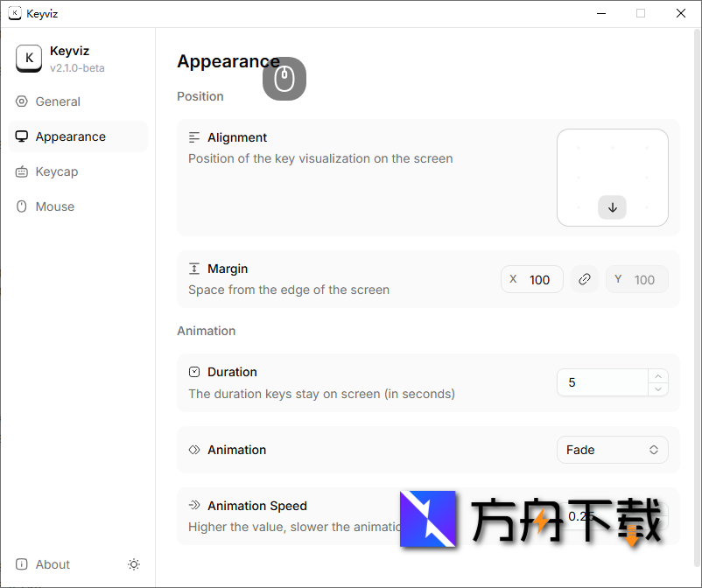Switch to the Keycap tab
The height and width of the screenshot is (588, 702).
[x=57, y=171]
